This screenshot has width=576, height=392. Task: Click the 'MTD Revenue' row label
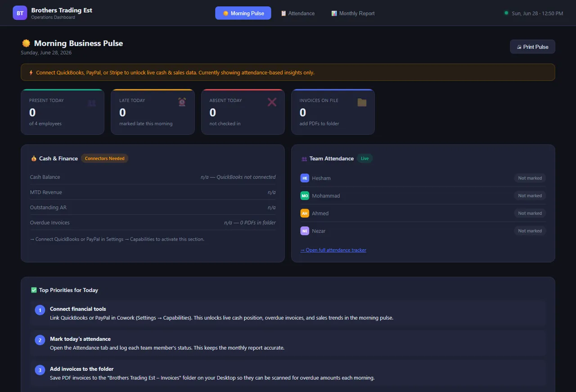(x=46, y=192)
